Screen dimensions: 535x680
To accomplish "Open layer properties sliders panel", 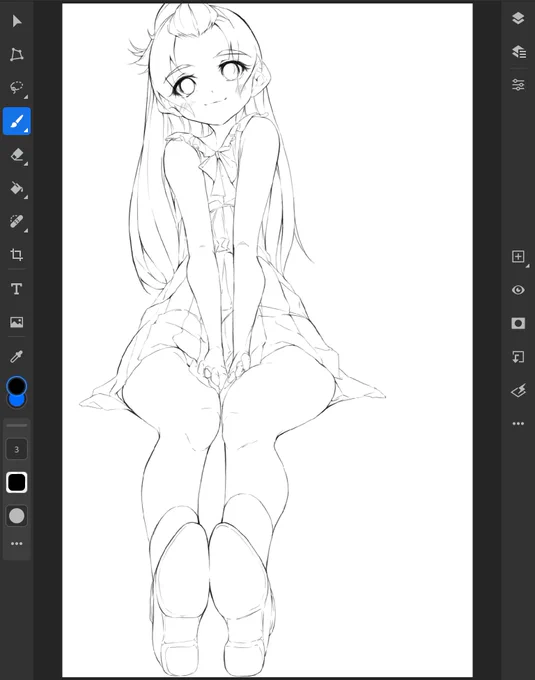I will tap(518, 85).
